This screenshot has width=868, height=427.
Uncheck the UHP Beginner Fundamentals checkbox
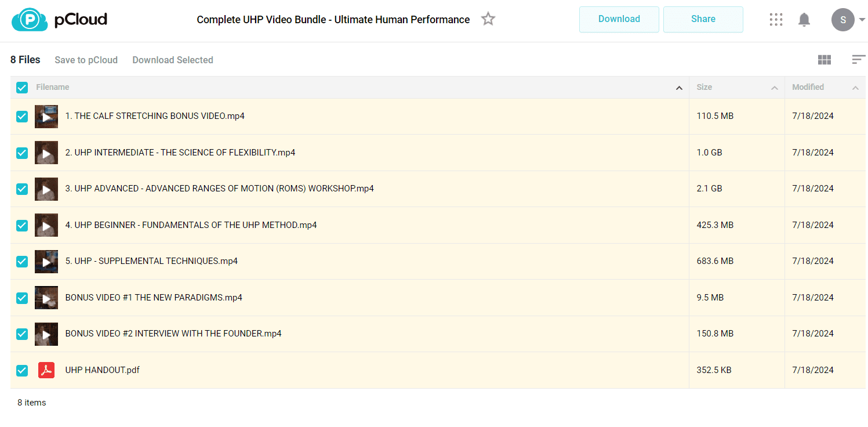(x=22, y=226)
